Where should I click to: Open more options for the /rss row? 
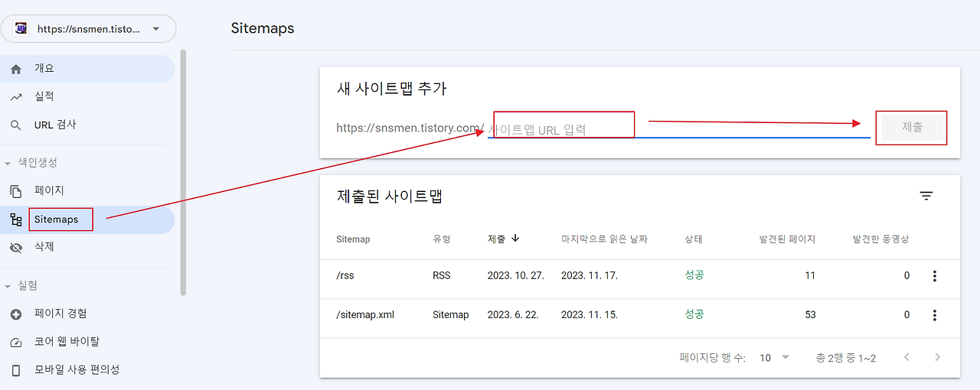click(x=934, y=276)
